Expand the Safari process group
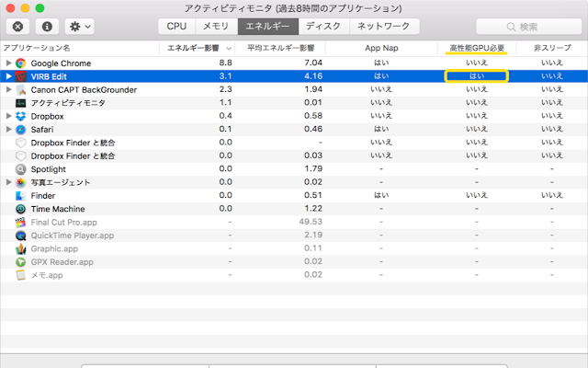The image size is (588, 368). pyautogui.click(x=8, y=129)
